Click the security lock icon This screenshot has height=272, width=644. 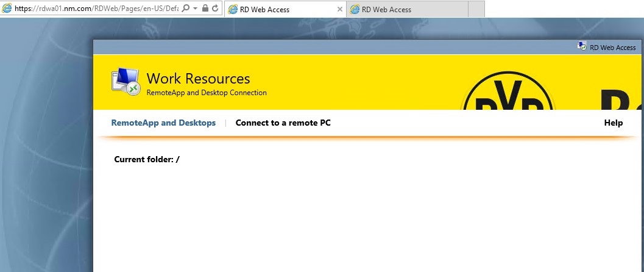point(205,9)
